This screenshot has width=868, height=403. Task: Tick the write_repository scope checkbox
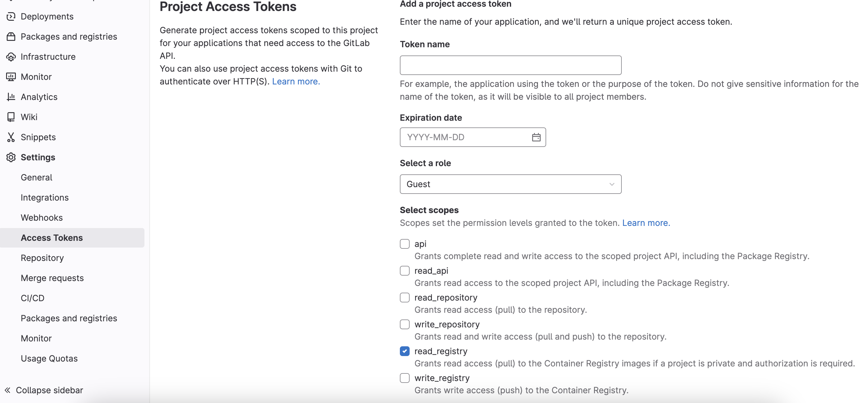[x=404, y=324]
